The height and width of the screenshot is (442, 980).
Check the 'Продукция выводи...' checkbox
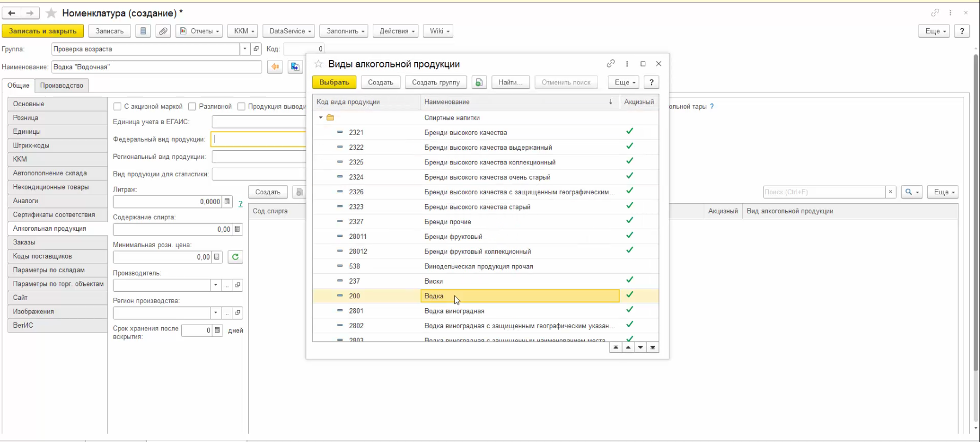(x=241, y=107)
